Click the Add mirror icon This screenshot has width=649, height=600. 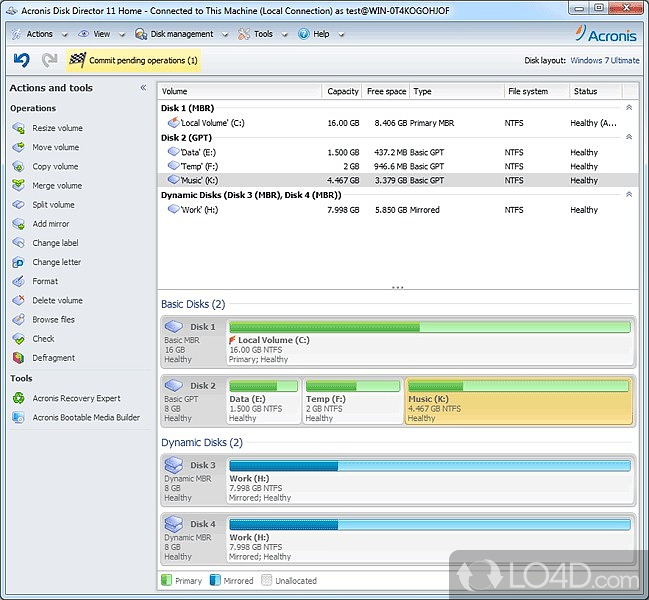(x=19, y=224)
